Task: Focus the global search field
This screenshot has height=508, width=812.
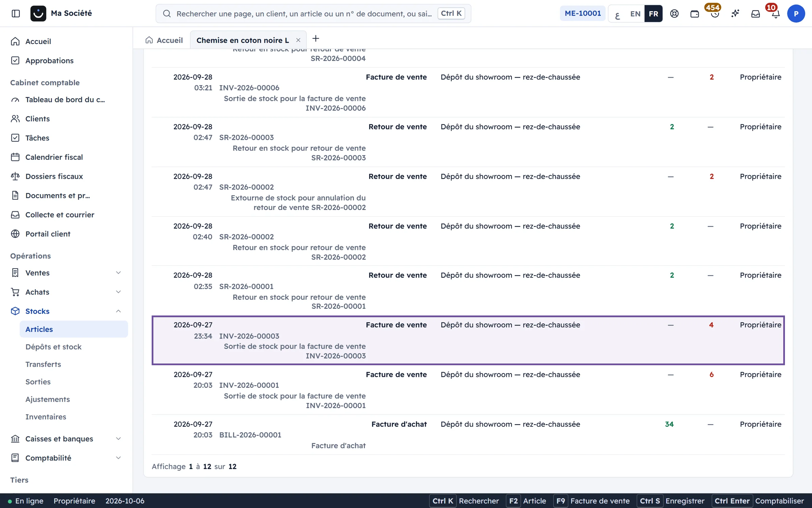Action: click(313, 14)
